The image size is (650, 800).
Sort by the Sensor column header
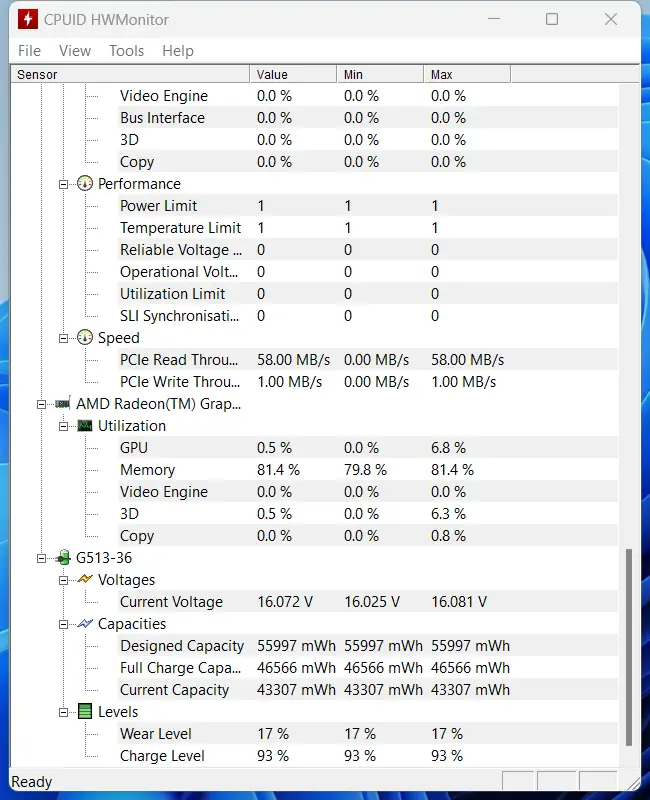130,74
